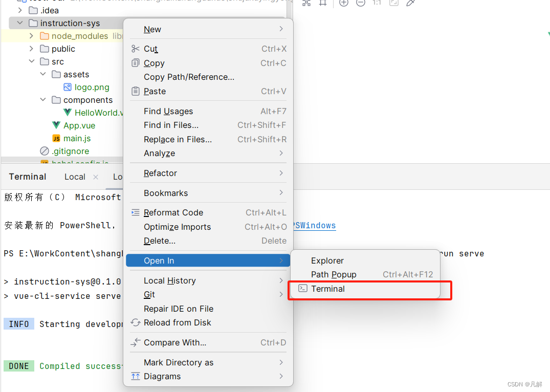Choose Copy Path/Reference option
This screenshot has width=550, height=392.
(x=208, y=77)
